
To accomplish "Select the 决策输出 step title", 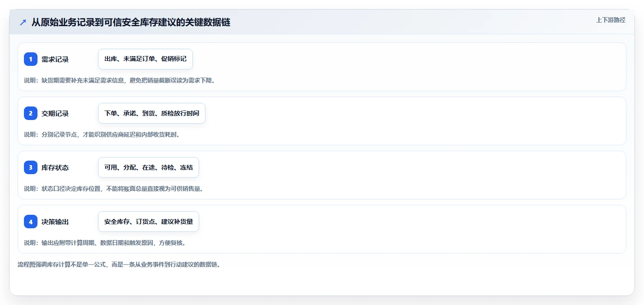I will [x=55, y=222].
